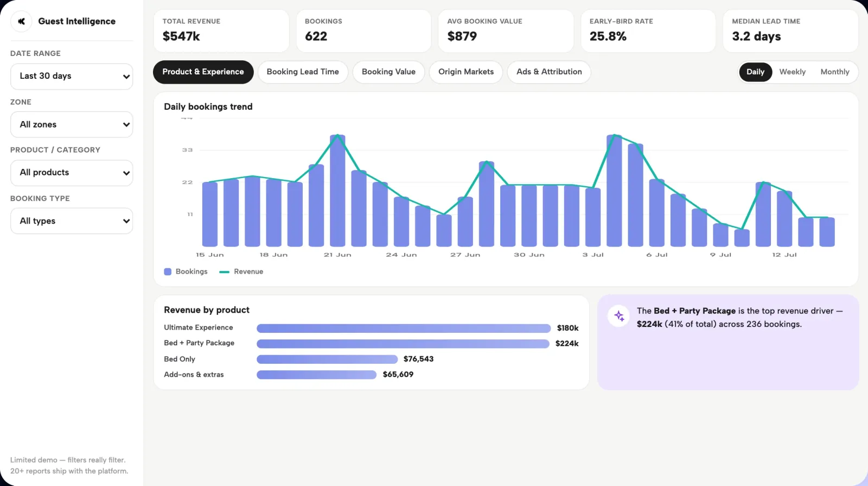
Task: Expand the All types booking dropdown
Action: (72, 221)
